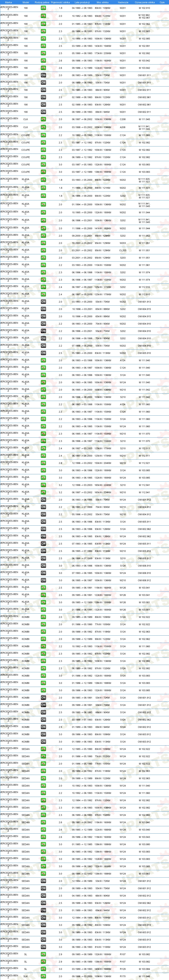
Task: Click the Lata produkcji column header
Action: (x=82, y=2)
